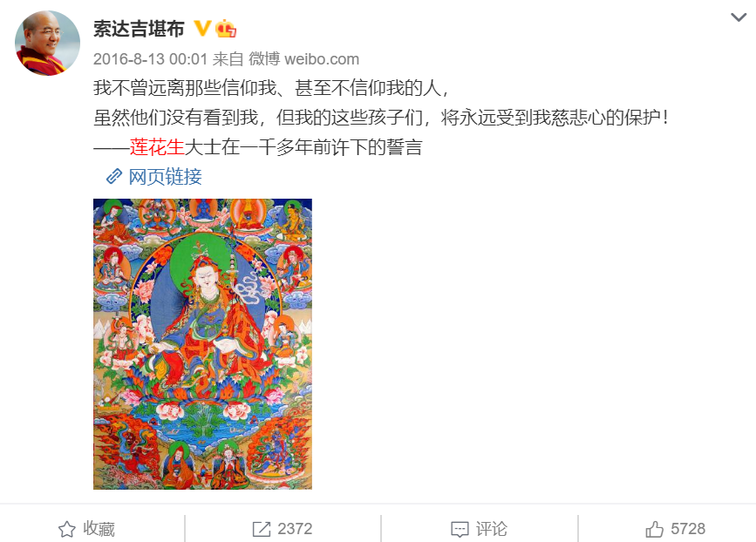Click the star favorite icon
The image size is (756, 542).
pyautogui.click(x=67, y=529)
